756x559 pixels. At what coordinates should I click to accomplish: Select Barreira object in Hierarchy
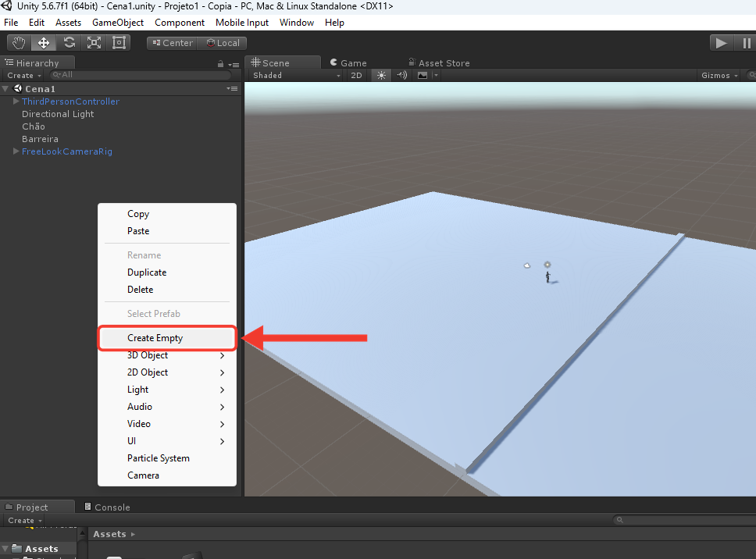pyautogui.click(x=40, y=139)
